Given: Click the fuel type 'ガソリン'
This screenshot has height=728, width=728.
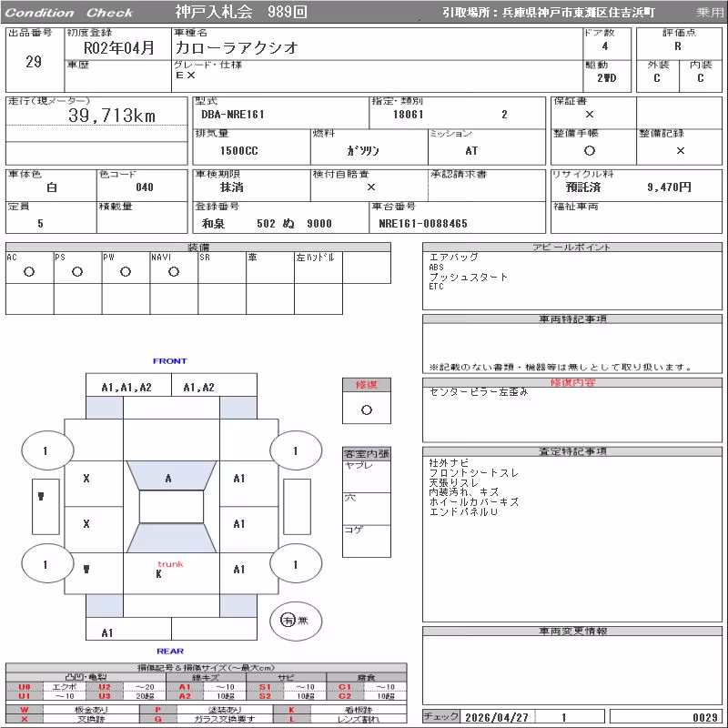Looking at the screenshot, I should point(362,150).
